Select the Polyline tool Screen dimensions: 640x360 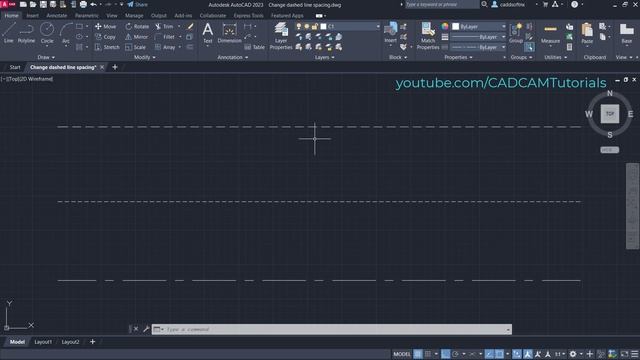point(26,33)
